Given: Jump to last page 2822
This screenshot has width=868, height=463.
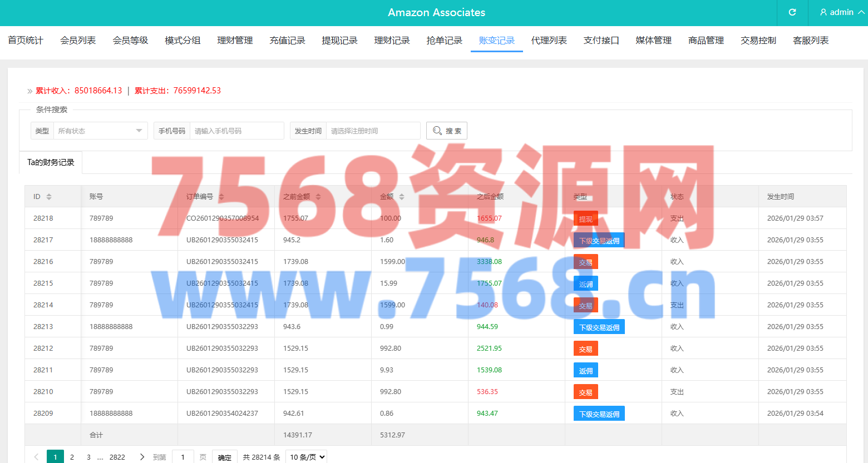Looking at the screenshot, I should click(117, 457).
